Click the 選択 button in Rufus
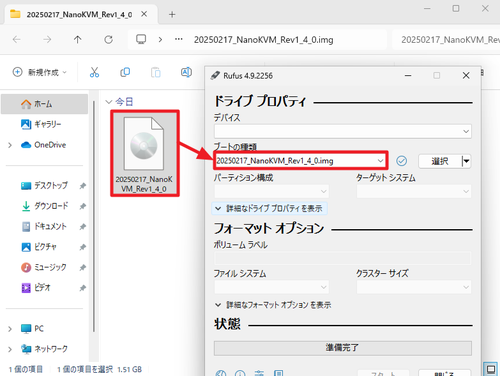This screenshot has width=500, height=376. (x=440, y=161)
